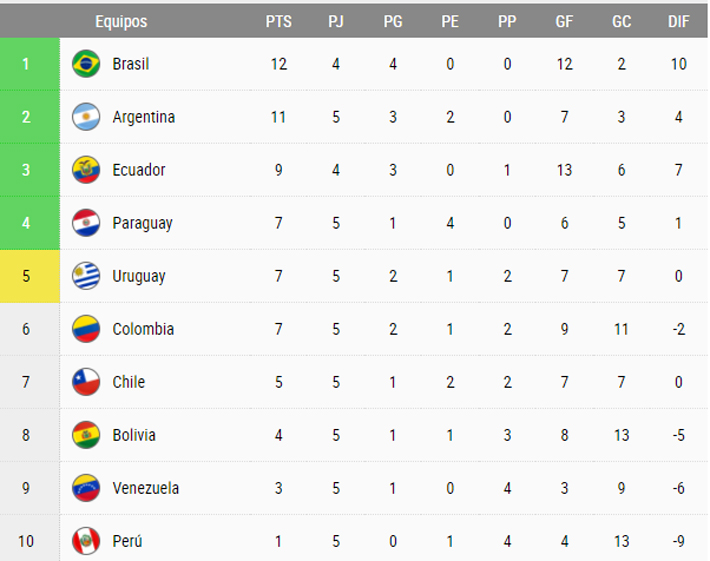
Task: Open the Venezuela team name link
Action: [x=146, y=488]
